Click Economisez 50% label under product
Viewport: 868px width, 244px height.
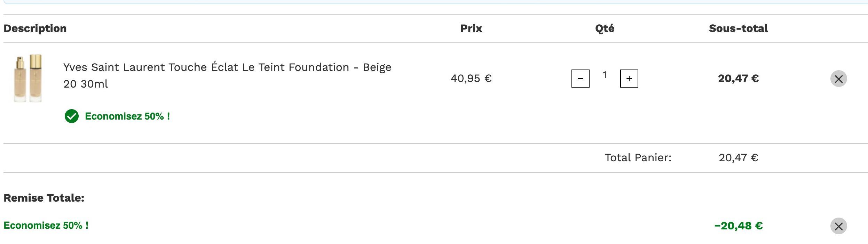point(127,116)
